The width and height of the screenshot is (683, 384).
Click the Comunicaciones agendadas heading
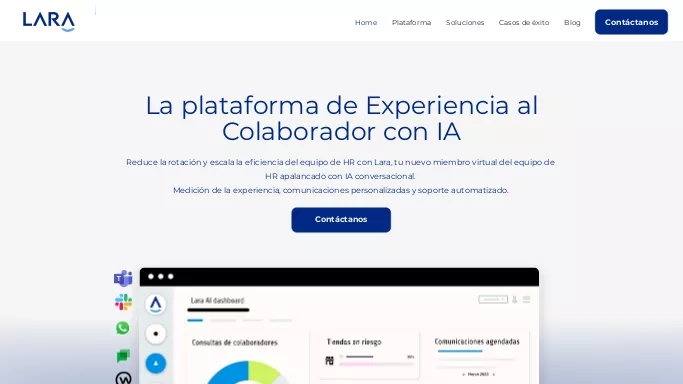tap(477, 341)
